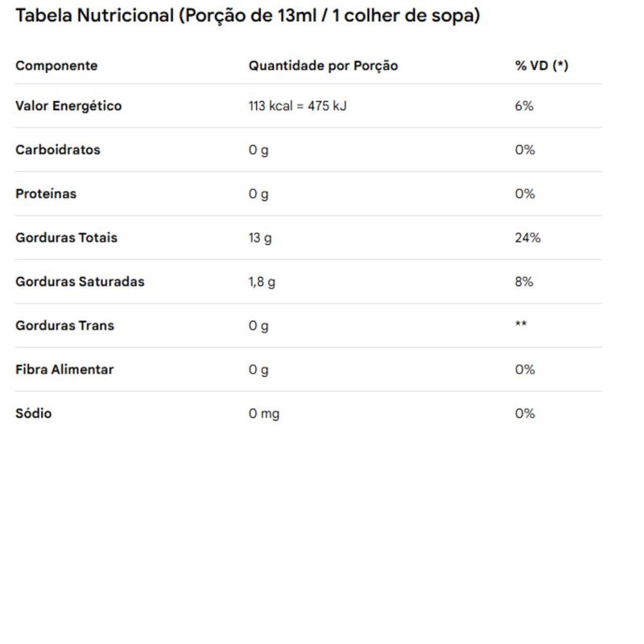Screen dimensions: 644x644
Task: Click the 0 mg sodium amount
Action: (264, 414)
